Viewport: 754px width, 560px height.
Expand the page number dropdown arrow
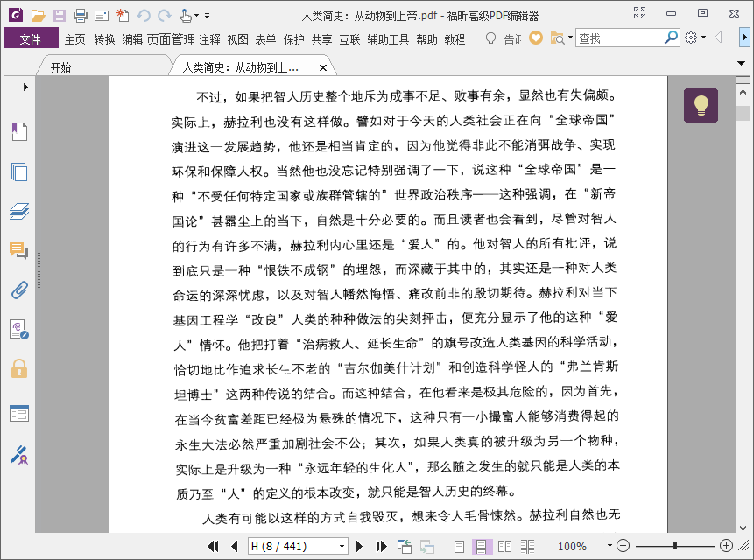342,547
